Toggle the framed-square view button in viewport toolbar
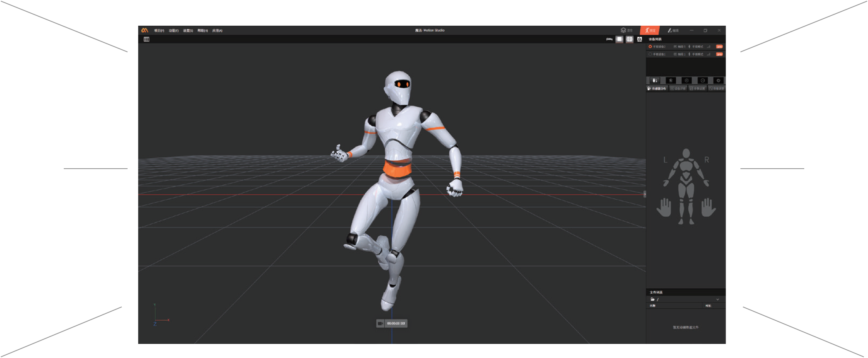 pos(629,39)
